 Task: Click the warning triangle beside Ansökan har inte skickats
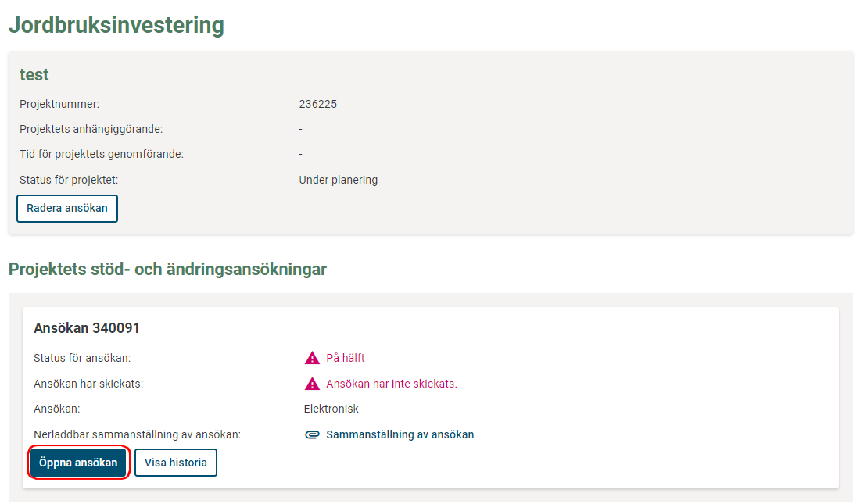coord(312,384)
